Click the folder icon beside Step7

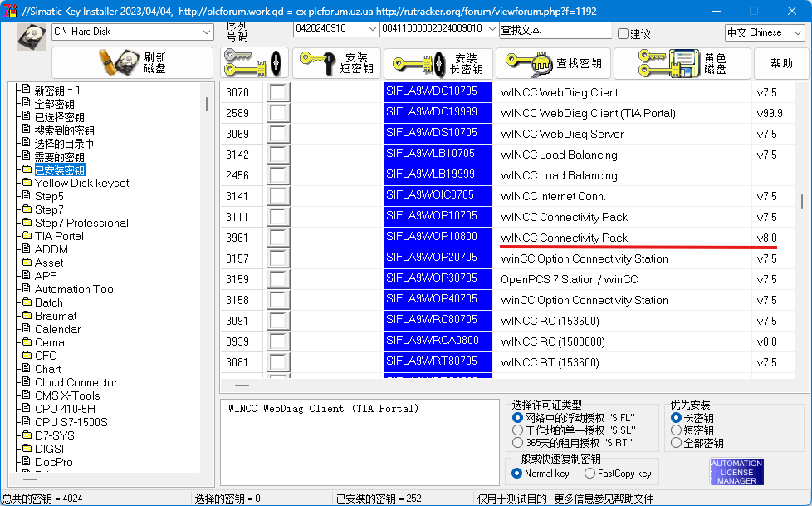click(27, 209)
